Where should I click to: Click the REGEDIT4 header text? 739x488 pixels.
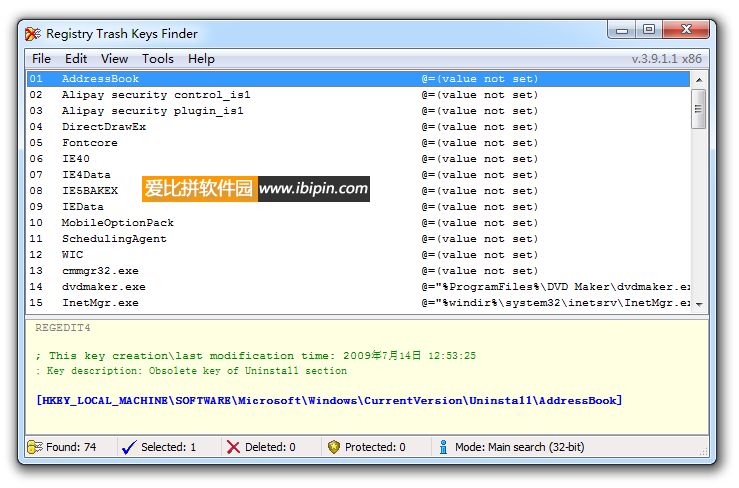click(63, 328)
